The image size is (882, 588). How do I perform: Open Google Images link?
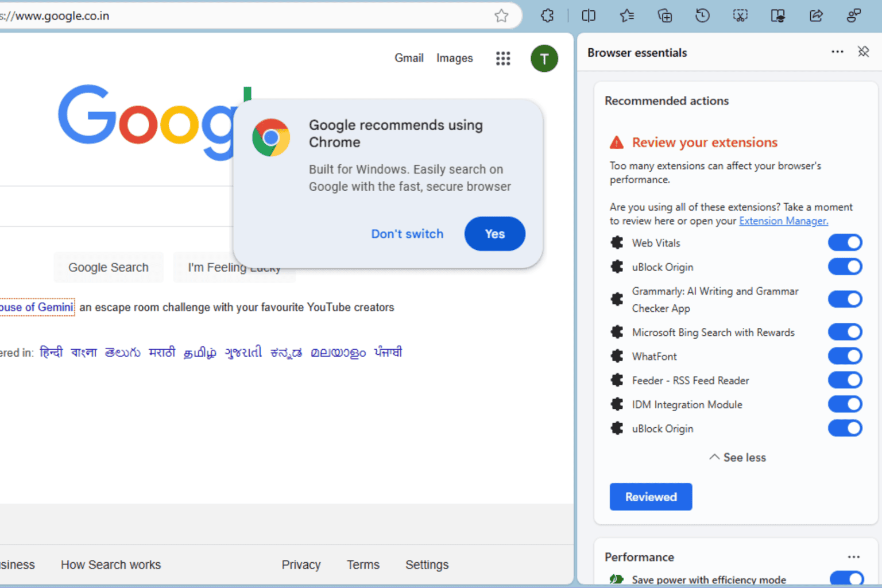pyautogui.click(x=454, y=58)
